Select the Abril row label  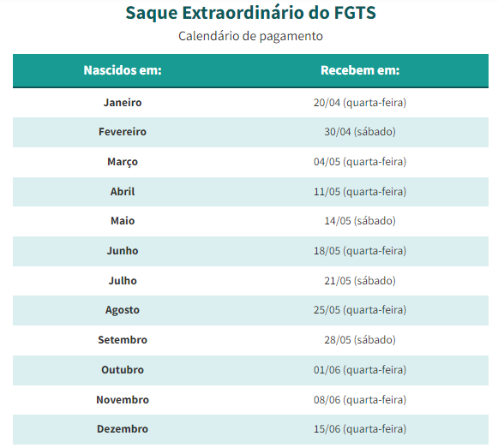123,192
